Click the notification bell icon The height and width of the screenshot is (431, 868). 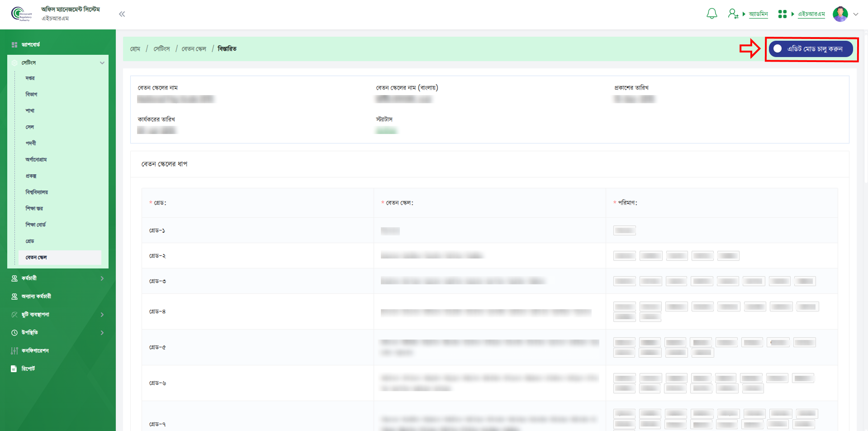711,14
